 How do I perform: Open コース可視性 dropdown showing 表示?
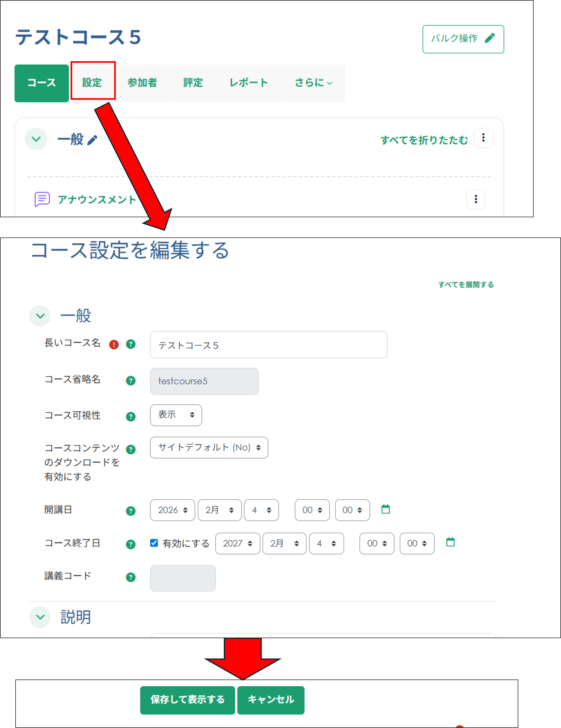pos(176,415)
